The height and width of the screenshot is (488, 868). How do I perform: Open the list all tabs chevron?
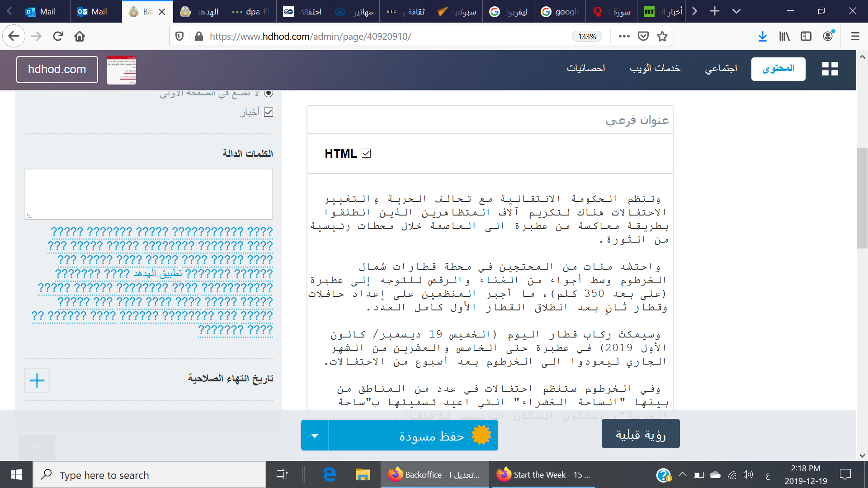(x=736, y=11)
